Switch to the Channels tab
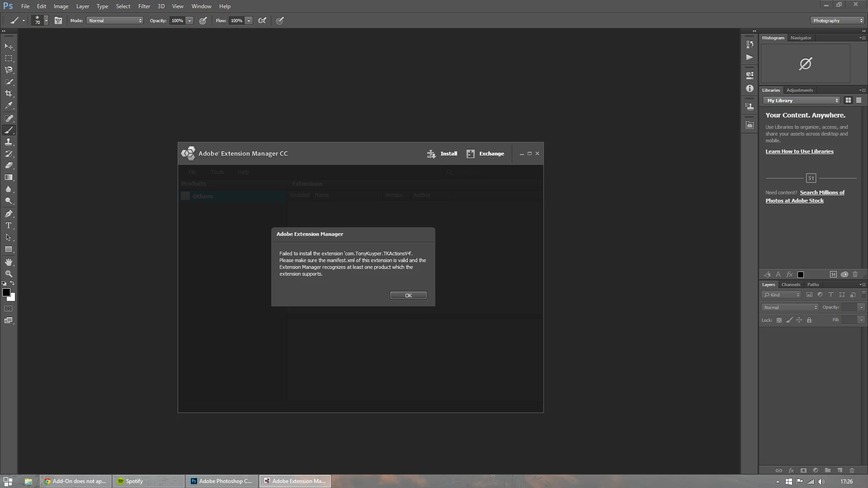 pos(791,284)
